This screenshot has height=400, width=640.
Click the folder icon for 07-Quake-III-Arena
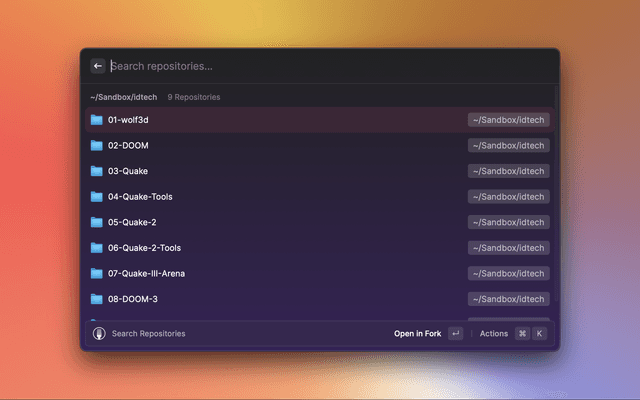point(97,273)
